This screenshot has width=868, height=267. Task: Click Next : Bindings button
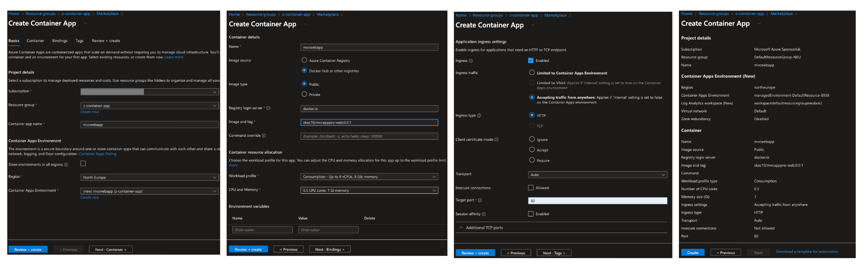(x=330, y=249)
